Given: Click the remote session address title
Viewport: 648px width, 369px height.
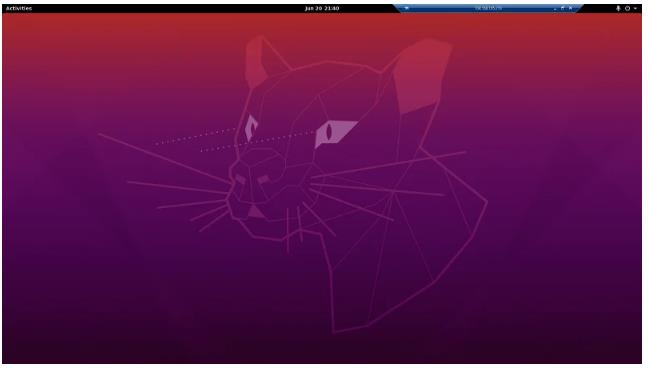Looking at the screenshot, I should click(488, 8).
